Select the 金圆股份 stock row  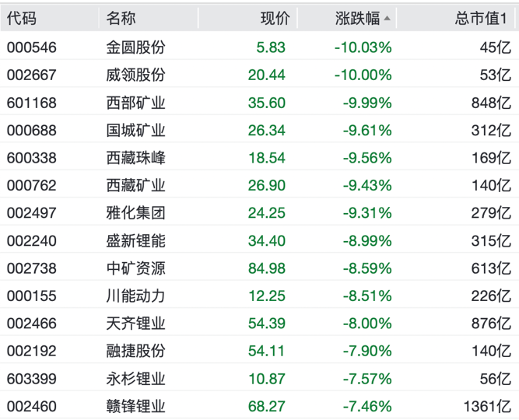tap(136, 47)
